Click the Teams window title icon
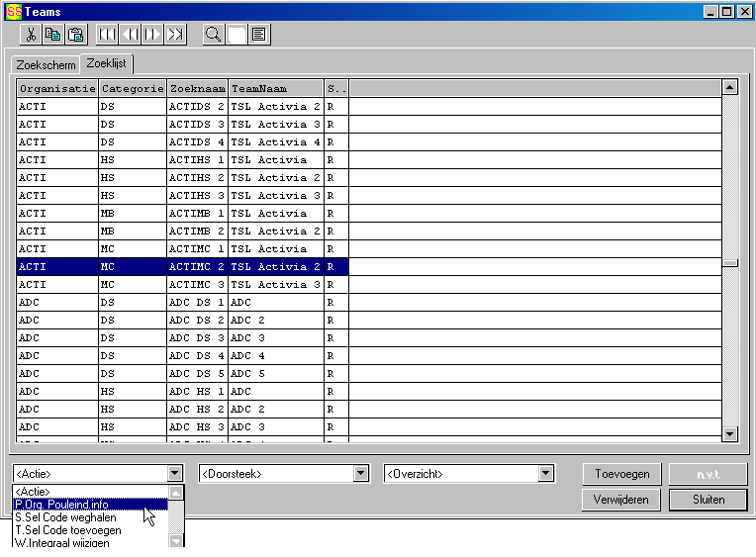The width and height of the screenshot is (756, 557). (14, 11)
